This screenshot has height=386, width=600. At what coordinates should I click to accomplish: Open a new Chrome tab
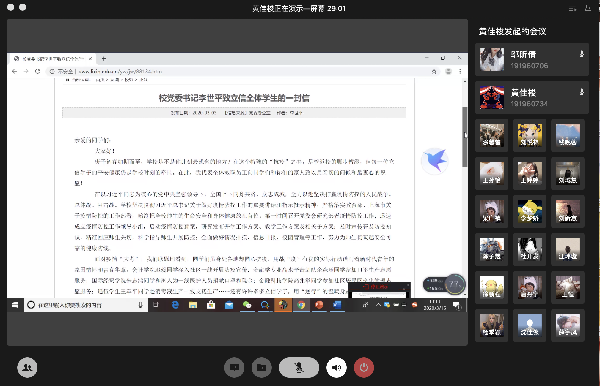[104, 59]
